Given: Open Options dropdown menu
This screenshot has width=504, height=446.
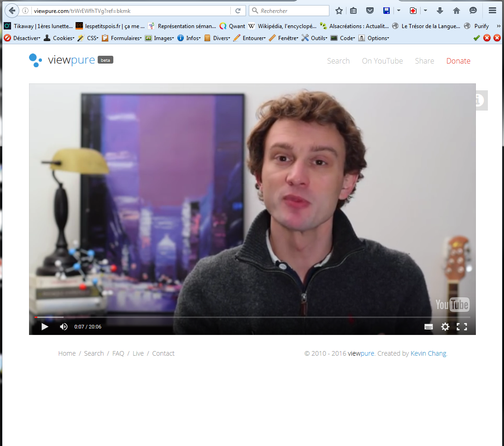Looking at the screenshot, I should click(x=374, y=38).
